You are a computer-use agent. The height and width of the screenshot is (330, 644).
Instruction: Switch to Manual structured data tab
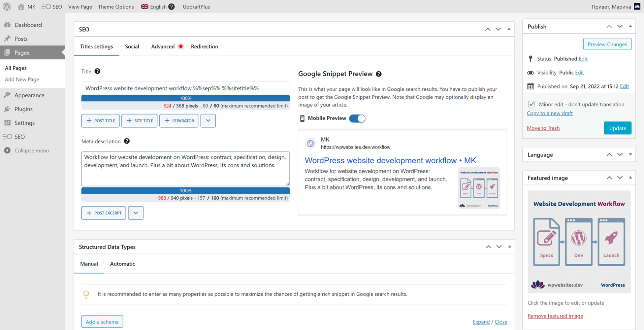[x=89, y=264]
